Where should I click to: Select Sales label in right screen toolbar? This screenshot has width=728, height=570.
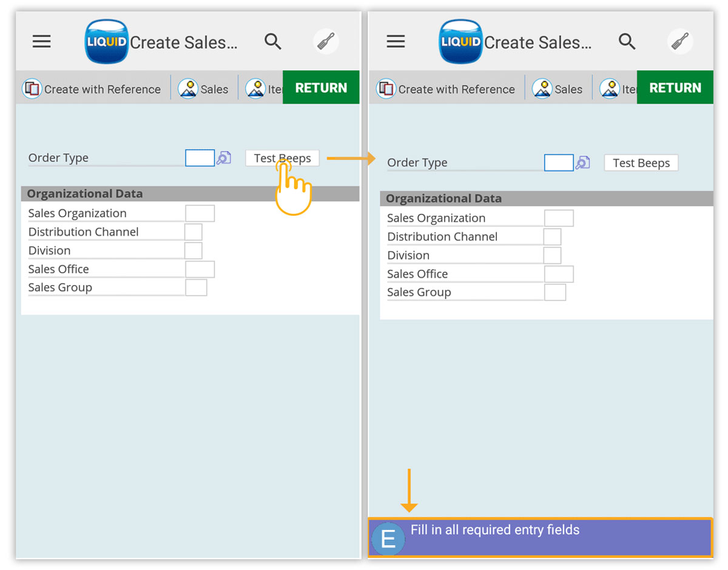[568, 89]
